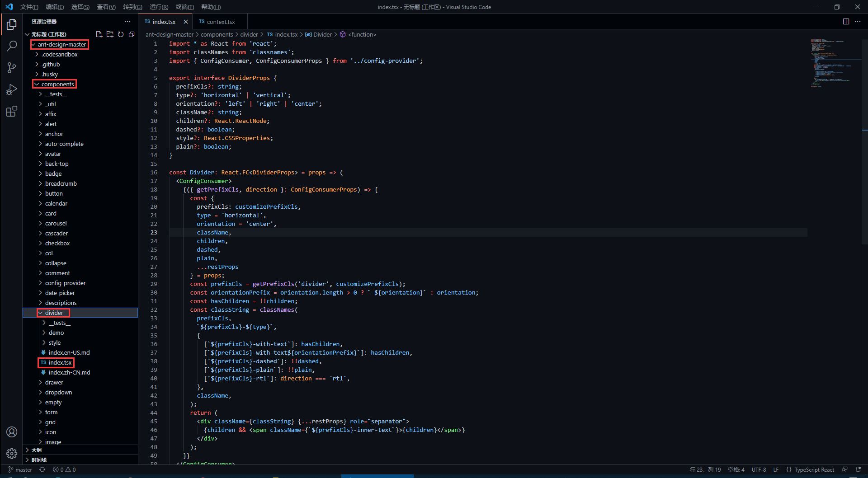Collapse the divider folder
The image size is (868, 478).
54,313
